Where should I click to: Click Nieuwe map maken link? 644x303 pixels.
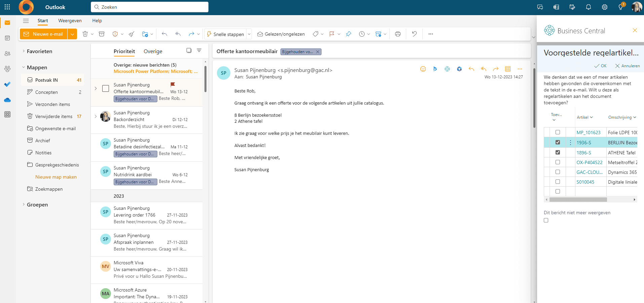(56, 177)
